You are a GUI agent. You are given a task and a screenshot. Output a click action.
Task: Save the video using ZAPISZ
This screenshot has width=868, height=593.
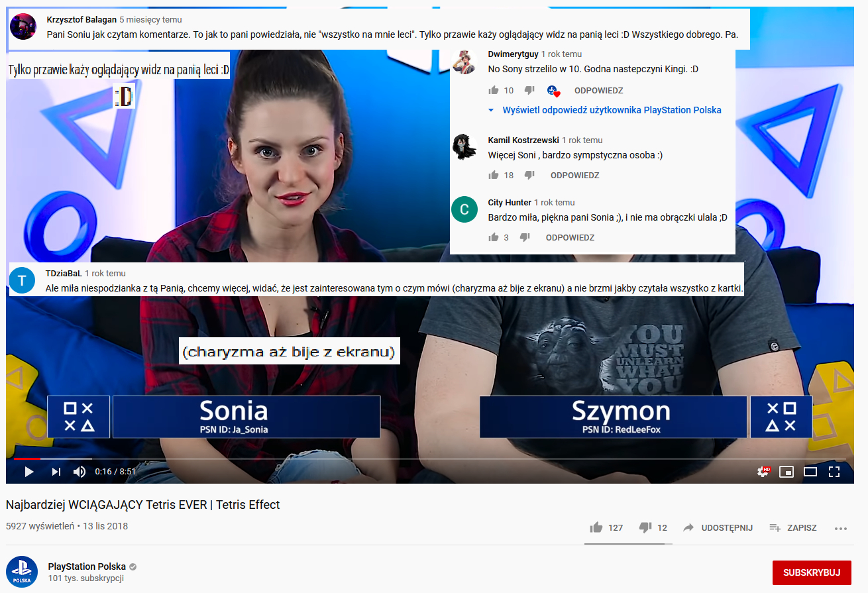[793, 527]
